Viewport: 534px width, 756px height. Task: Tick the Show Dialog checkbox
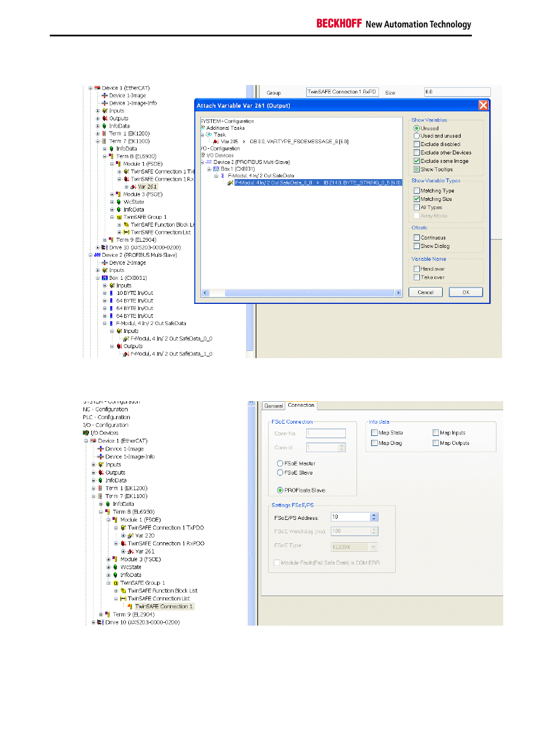point(416,246)
